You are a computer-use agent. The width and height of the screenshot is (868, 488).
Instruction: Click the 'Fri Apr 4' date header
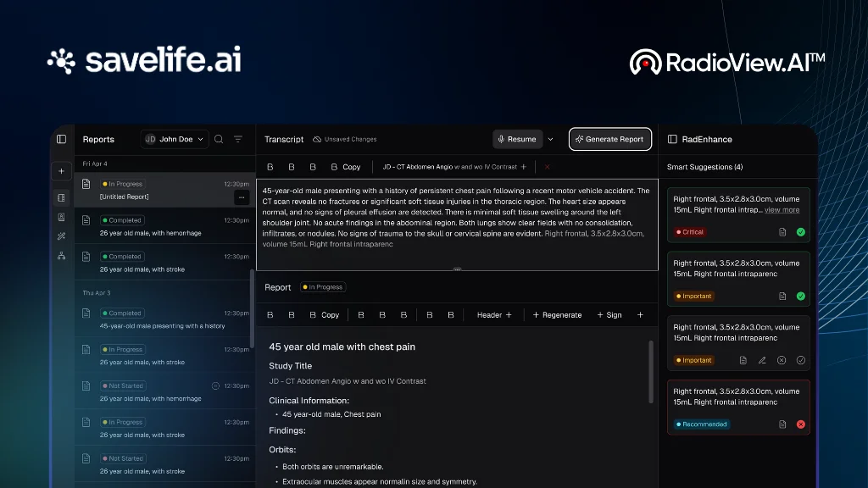(95, 164)
